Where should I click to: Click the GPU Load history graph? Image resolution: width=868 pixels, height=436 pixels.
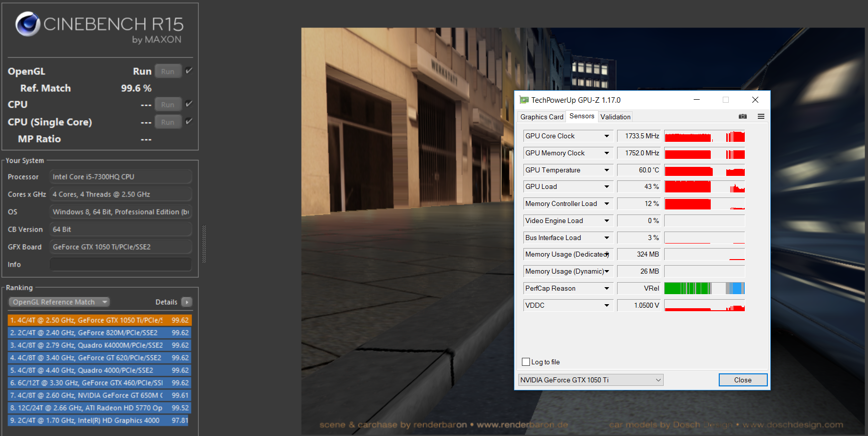[704, 187]
